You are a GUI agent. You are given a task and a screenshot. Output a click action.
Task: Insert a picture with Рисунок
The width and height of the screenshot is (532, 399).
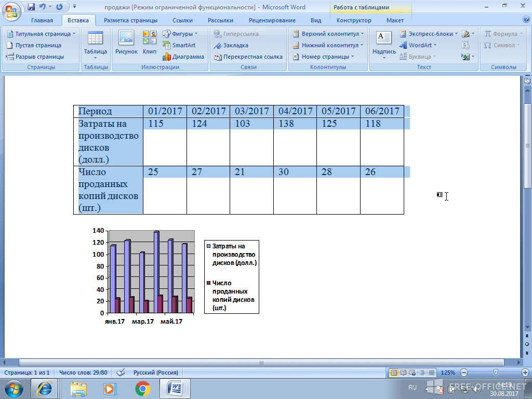[126, 43]
